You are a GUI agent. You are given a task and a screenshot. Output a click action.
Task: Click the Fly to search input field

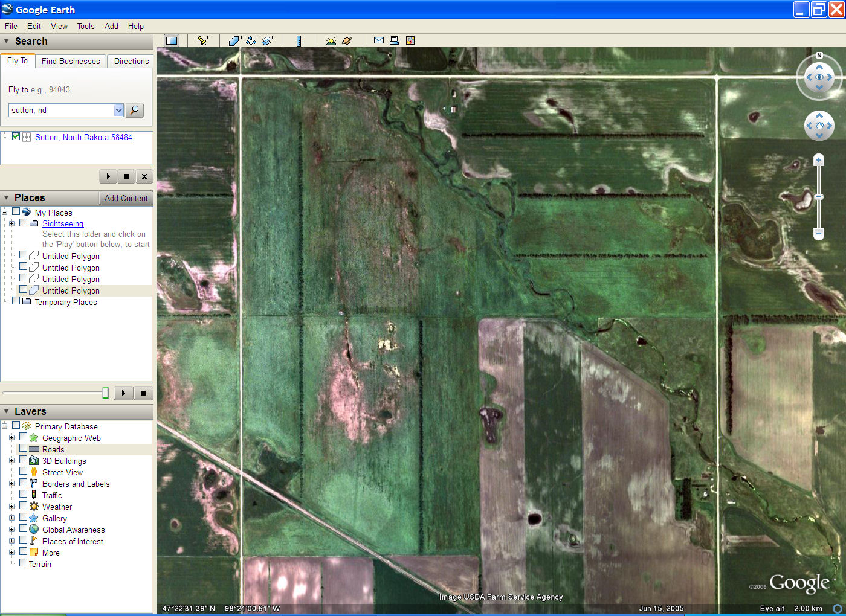[61, 110]
